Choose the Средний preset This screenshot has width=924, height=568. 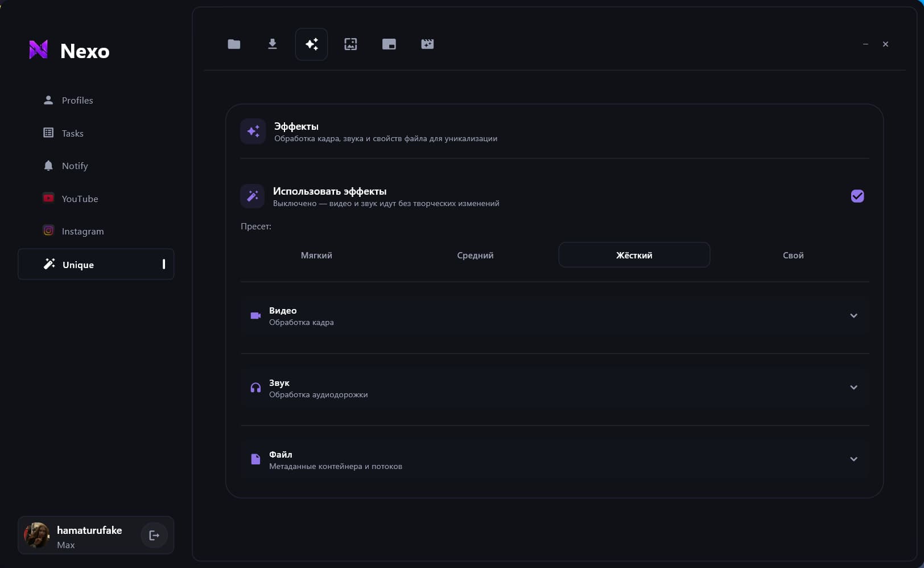[x=475, y=255]
